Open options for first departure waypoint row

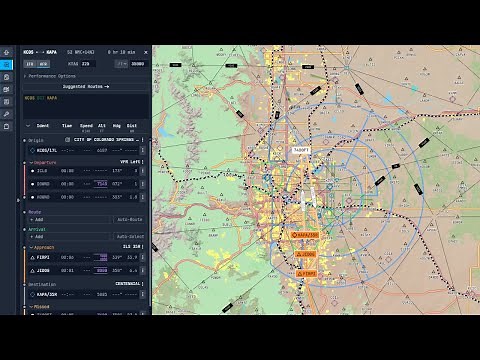click(143, 171)
